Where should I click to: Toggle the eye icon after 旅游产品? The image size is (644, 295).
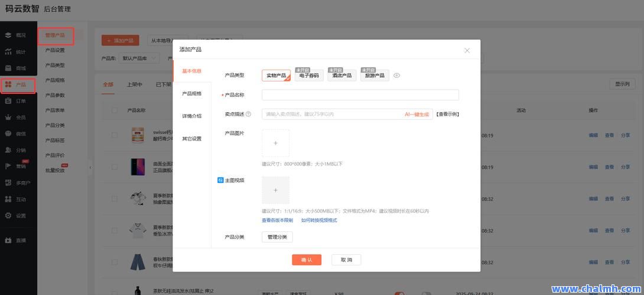[397, 76]
